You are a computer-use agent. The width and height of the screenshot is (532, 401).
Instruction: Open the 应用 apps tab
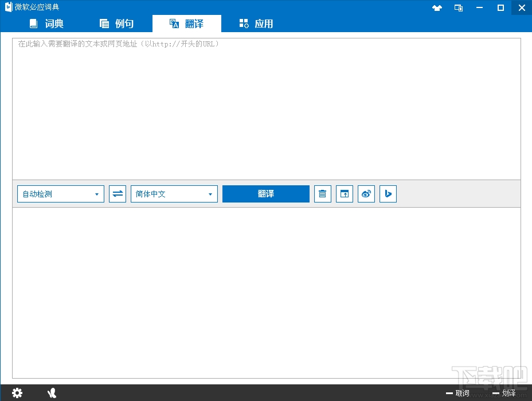[256, 24]
